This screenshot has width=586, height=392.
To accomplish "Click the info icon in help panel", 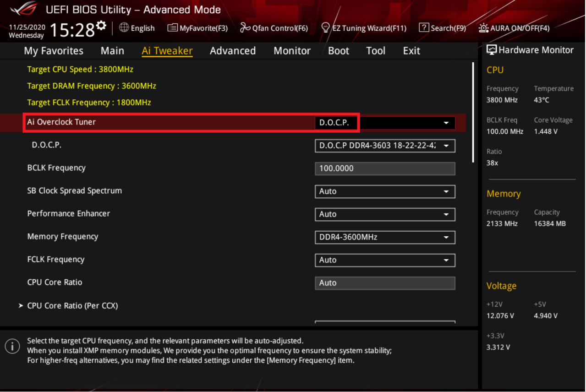I will [x=12, y=346].
